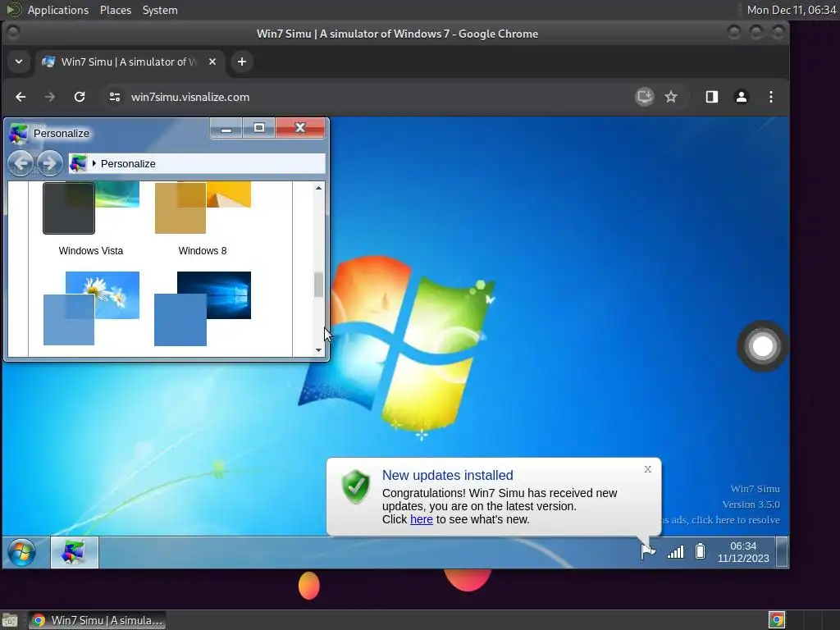The width and height of the screenshot is (840, 630).
Task: Click the Chrome icon in bottom-right panel
Action: 776,620
